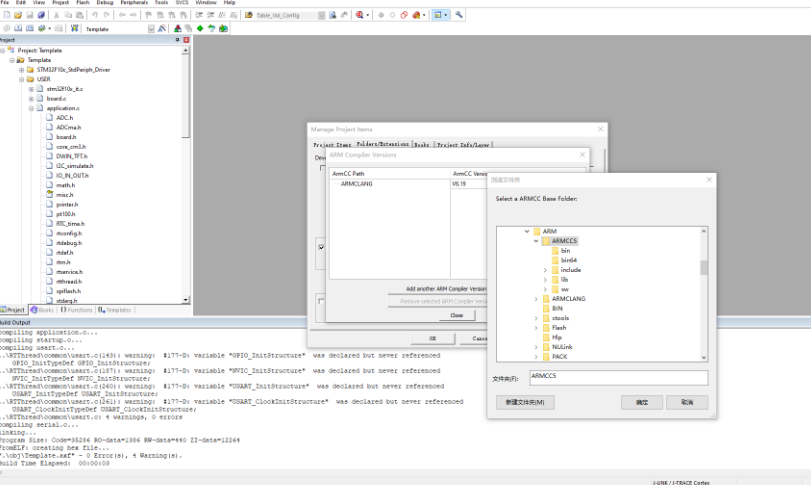Open the Template target dropdown
This screenshot has width=811, height=485.
click(x=151, y=29)
